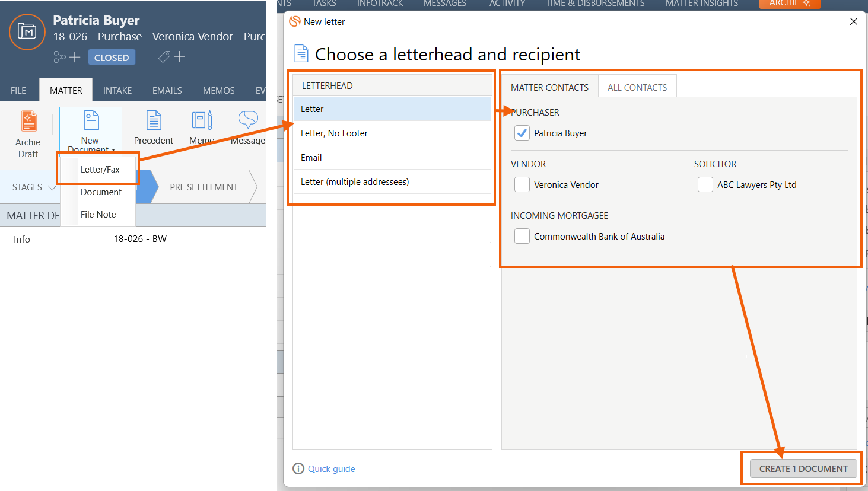This screenshot has width=868, height=491.
Task: Click the LETTERHEAD column header
Action: click(392, 85)
